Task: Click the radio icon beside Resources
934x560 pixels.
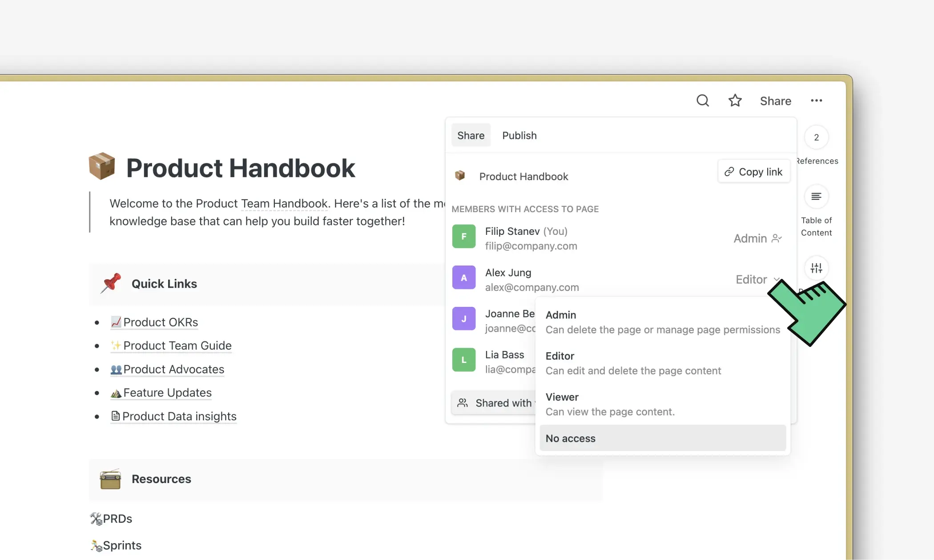Action: (110, 479)
